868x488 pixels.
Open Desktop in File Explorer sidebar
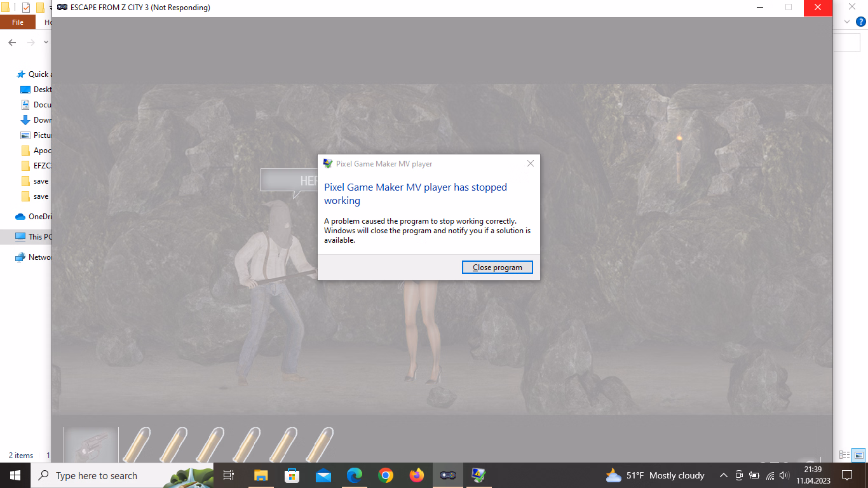pos(36,90)
